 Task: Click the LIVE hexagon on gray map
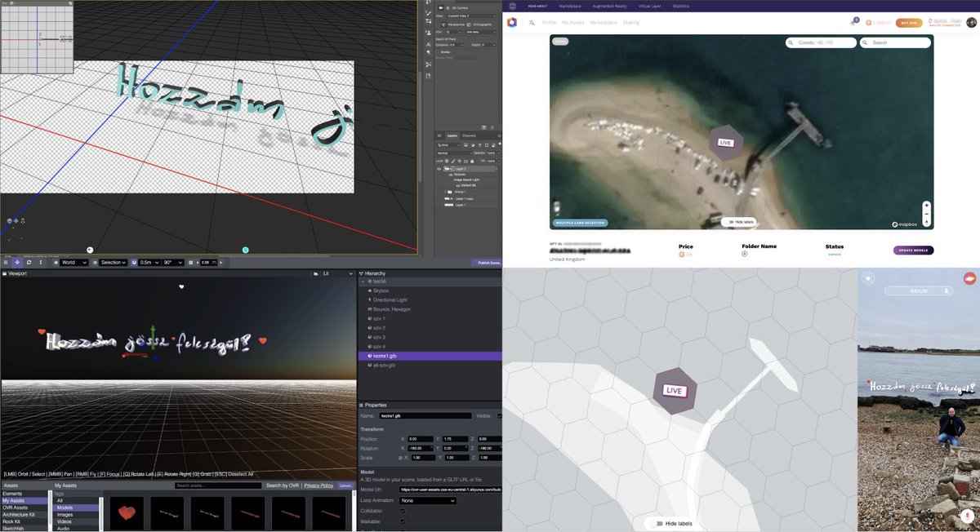tap(675, 391)
